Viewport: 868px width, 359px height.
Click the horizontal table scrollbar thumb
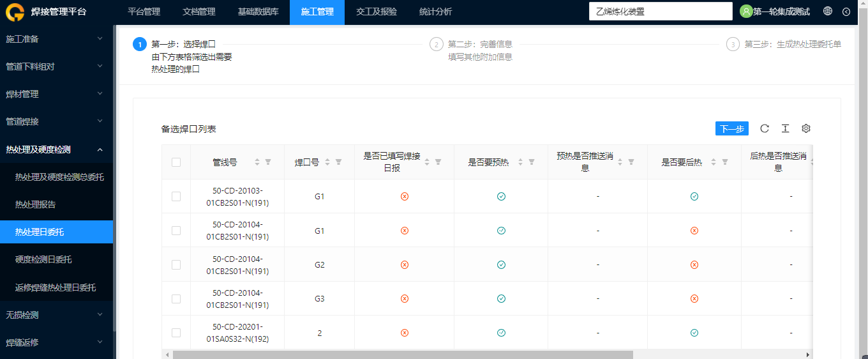pyautogui.click(x=402, y=355)
